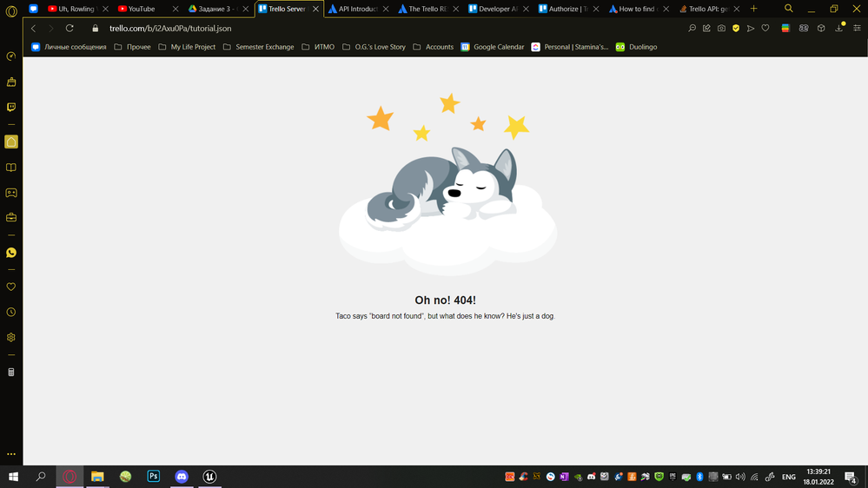Viewport: 868px width, 488px height.
Task: Open the Windows notification center
Action: tap(851, 477)
